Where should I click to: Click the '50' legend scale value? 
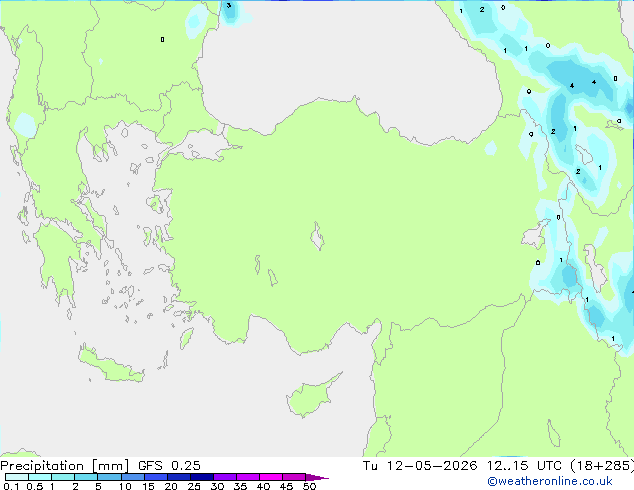310,486
